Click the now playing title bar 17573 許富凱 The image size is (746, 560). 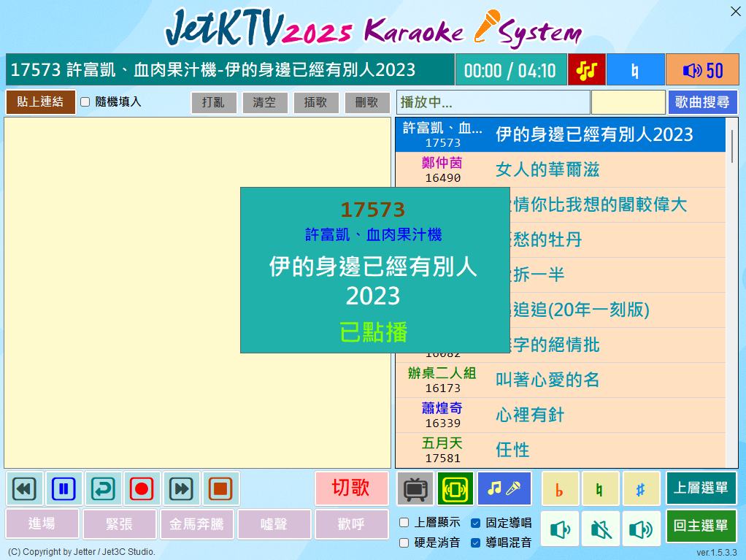[230, 70]
